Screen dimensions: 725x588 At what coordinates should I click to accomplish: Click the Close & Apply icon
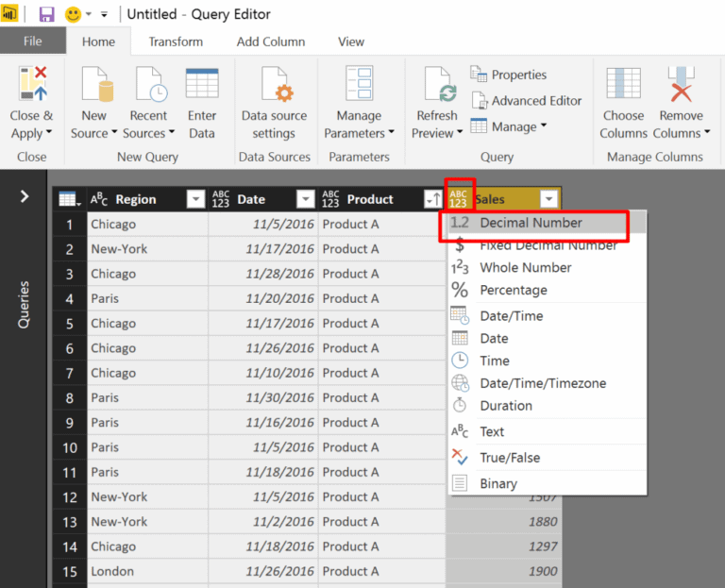32,85
